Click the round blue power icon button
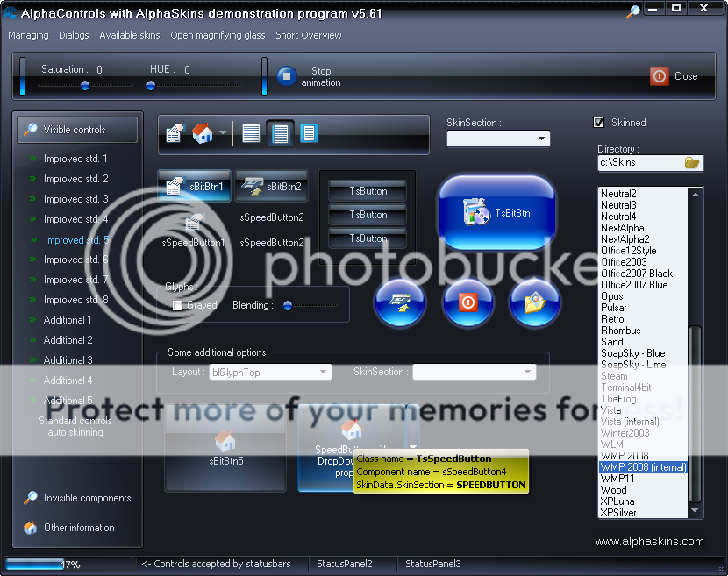Image resolution: width=728 pixels, height=576 pixels. [x=467, y=302]
